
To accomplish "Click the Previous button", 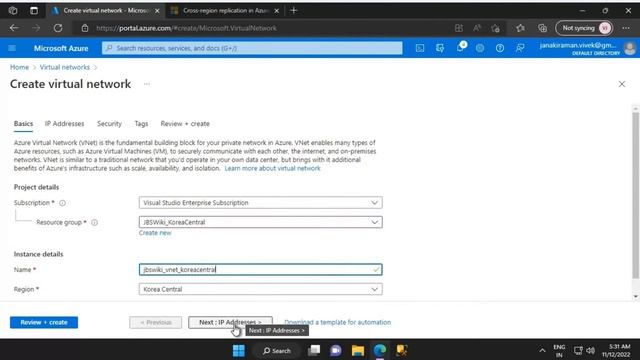I will point(156,322).
